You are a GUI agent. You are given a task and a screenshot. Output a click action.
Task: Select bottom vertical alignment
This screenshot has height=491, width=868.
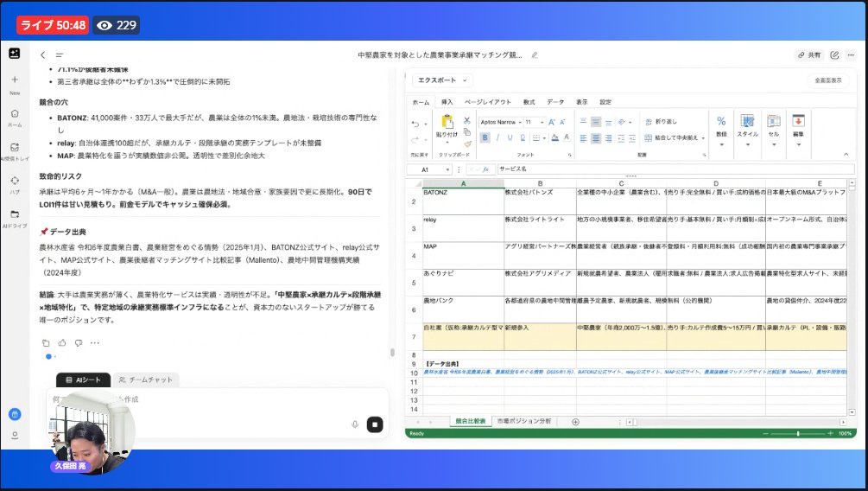point(608,122)
